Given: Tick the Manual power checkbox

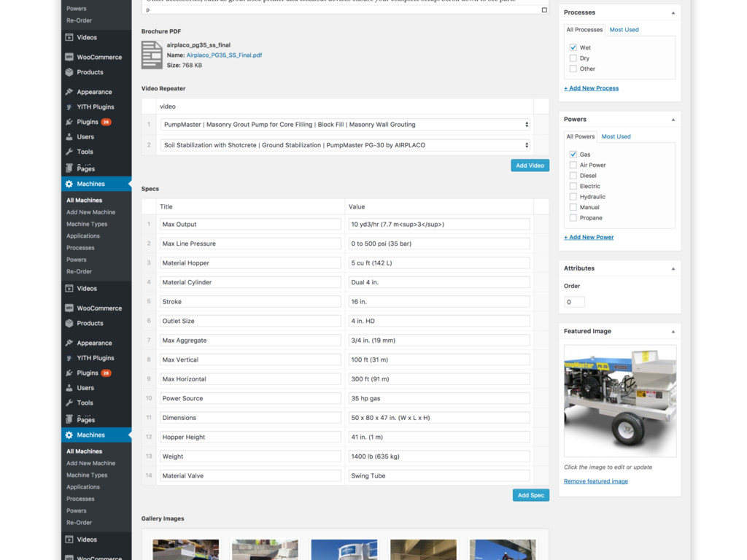Looking at the screenshot, I should click(x=573, y=207).
